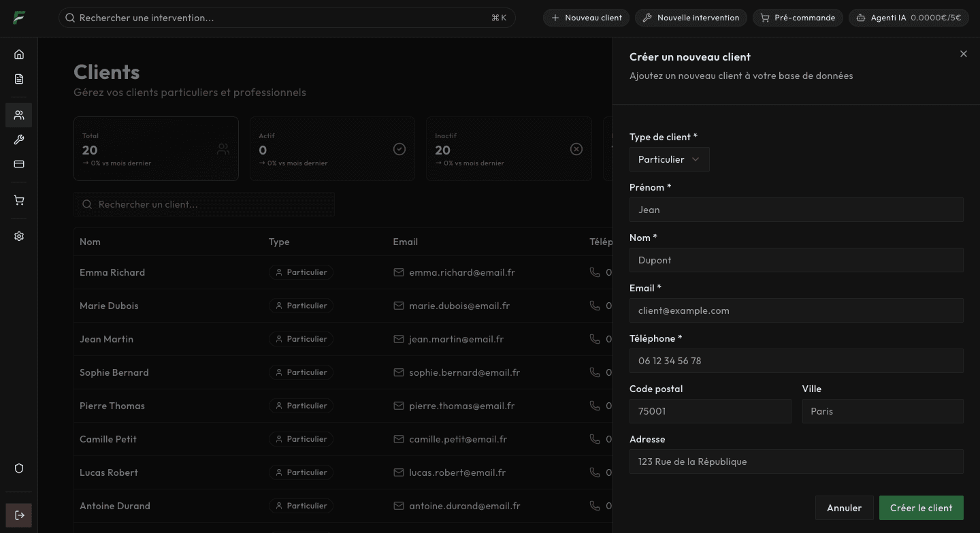This screenshot has height=533, width=980.
Task: Start a Nouvelle intervention from the toolbar
Action: [x=691, y=18]
